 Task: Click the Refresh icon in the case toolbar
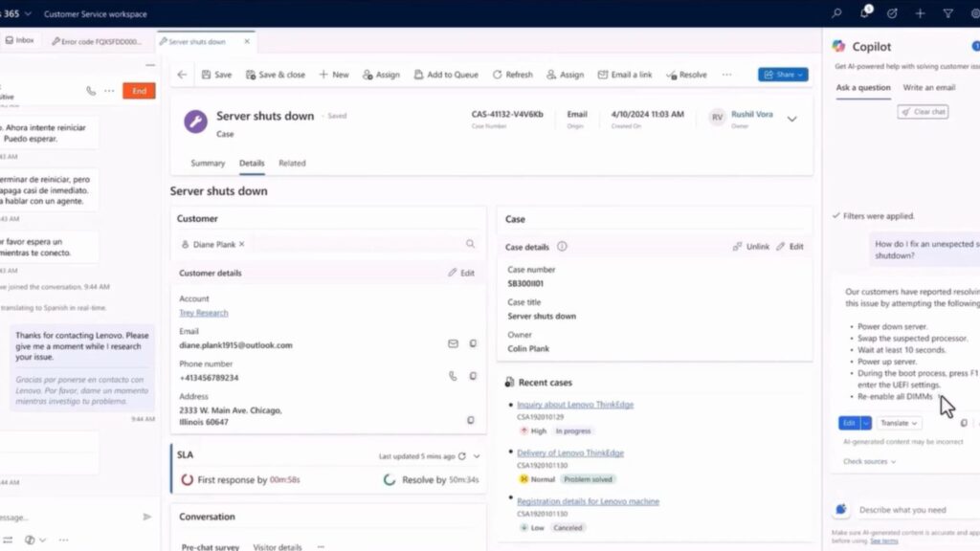pyautogui.click(x=497, y=75)
